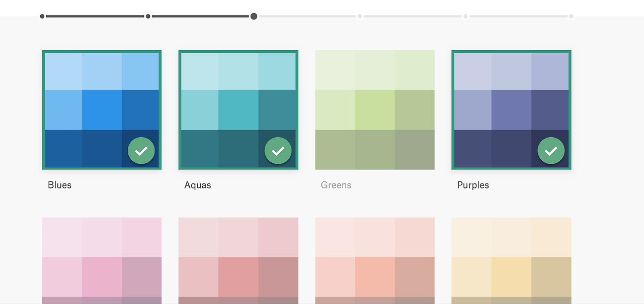Click the Greens label
This screenshot has height=304, width=644.
click(x=336, y=185)
